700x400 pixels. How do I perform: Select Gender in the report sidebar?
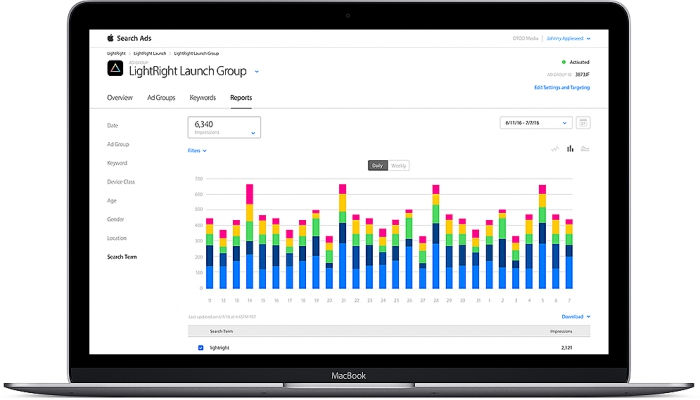(116, 219)
